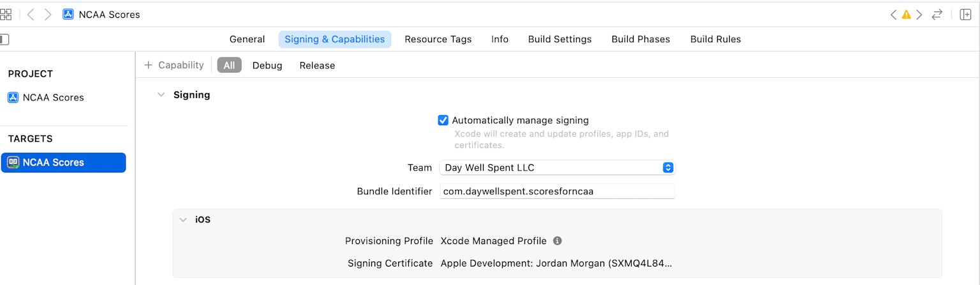Add editor on right split icon

click(x=965, y=14)
